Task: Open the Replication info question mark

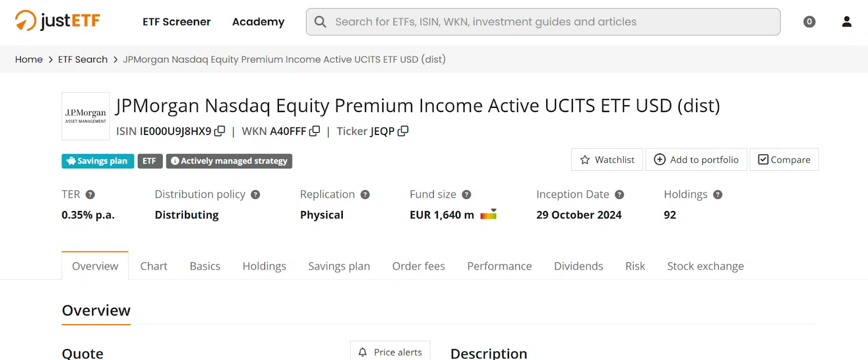Action: point(365,195)
